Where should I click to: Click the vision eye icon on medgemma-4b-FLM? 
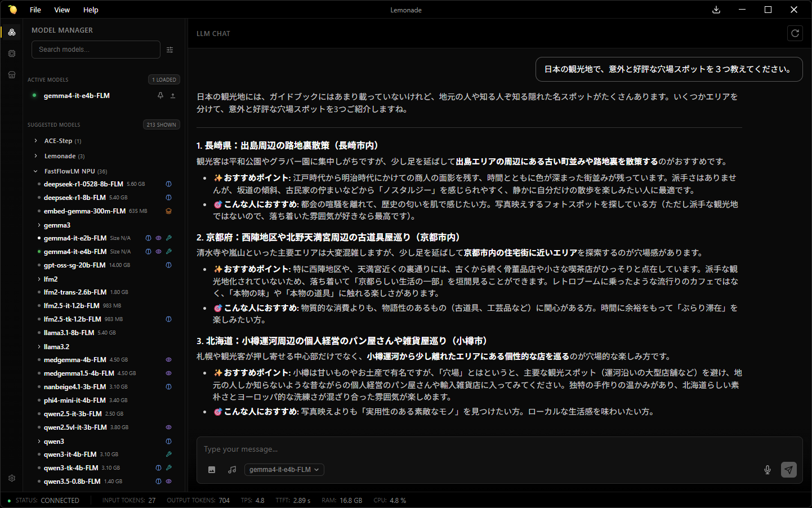(168, 360)
